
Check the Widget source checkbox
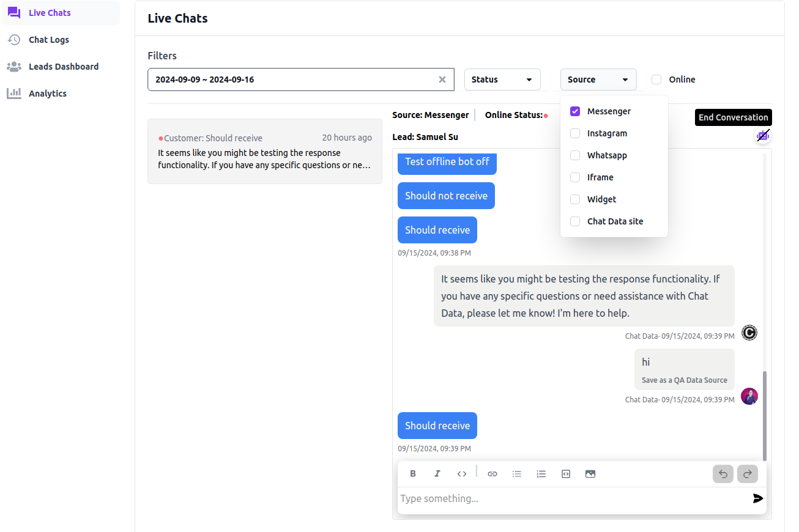575,199
